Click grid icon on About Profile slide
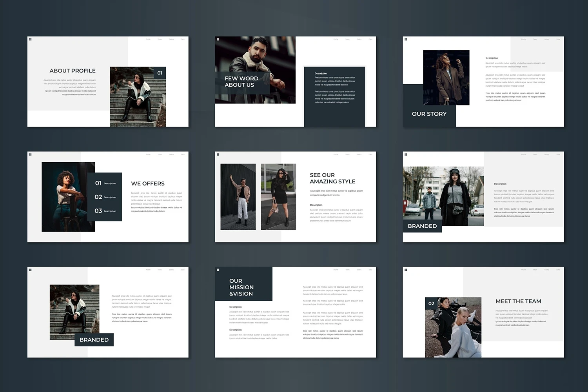The image size is (588, 392). click(30, 39)
